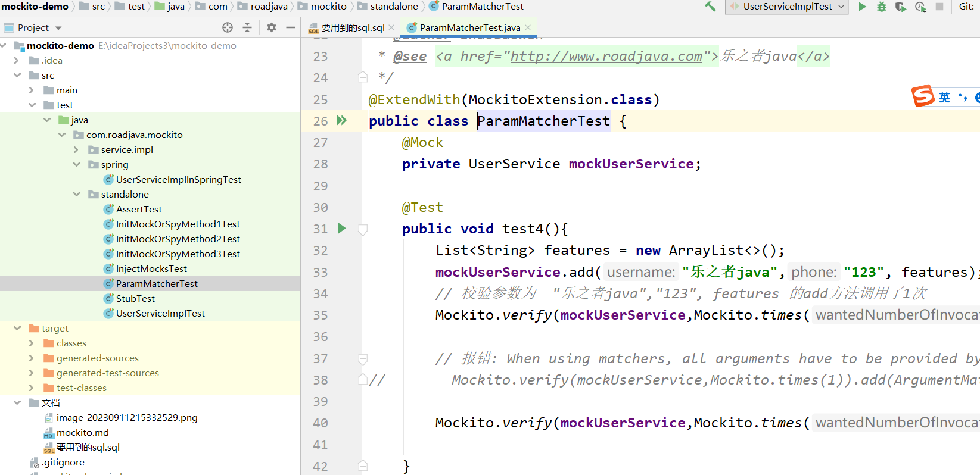Collapse the mockito-demo project root

point(5,45)
